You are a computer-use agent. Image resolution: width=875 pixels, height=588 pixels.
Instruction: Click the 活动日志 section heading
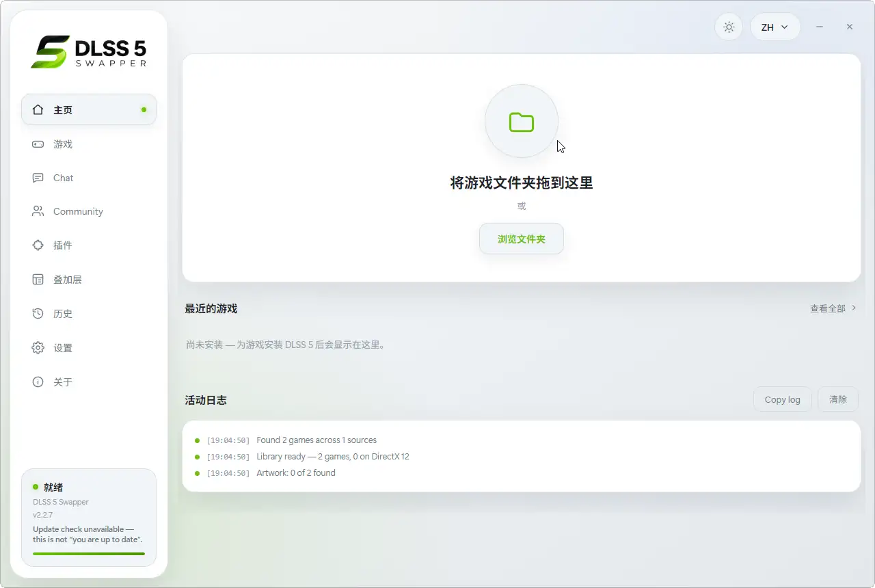(206, 400)
